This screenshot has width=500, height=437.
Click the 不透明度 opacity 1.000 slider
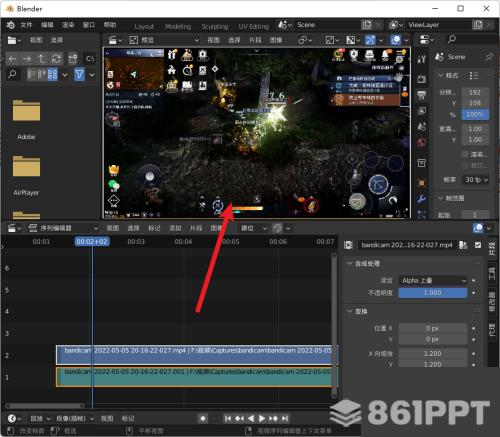pos(433,293)
